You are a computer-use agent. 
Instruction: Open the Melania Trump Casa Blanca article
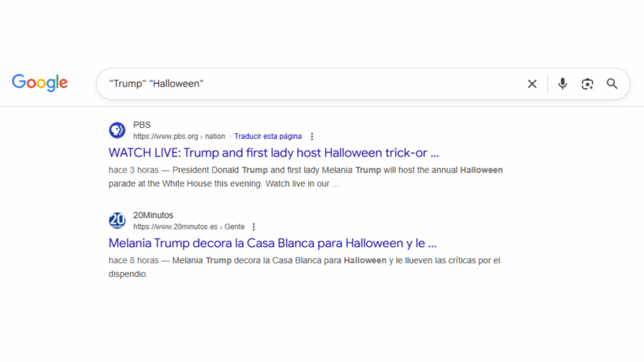[x=272, y=243]
